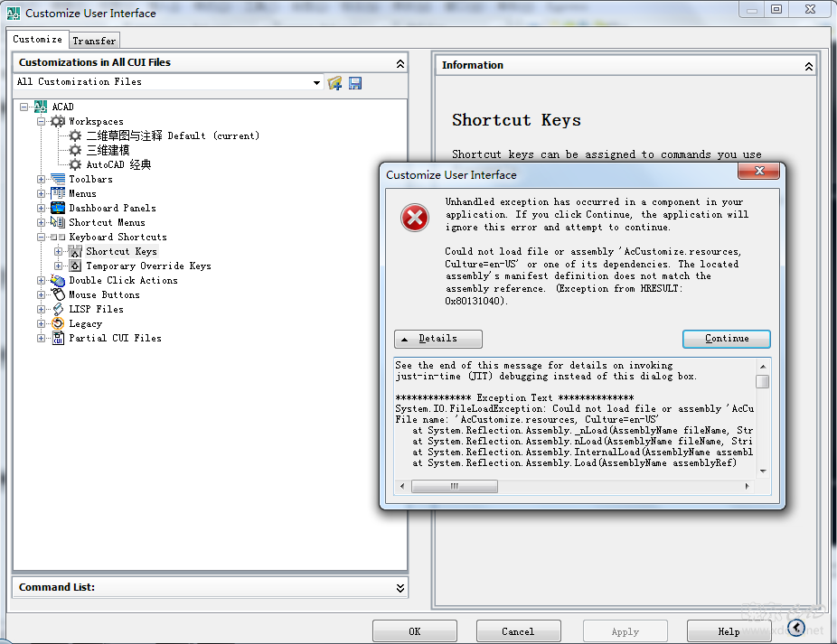Image resolution: width=837 pixels, height=644 pixels.
Task: Collapse the Keyboard Shortcuts tree node
Action: point(41,237)
